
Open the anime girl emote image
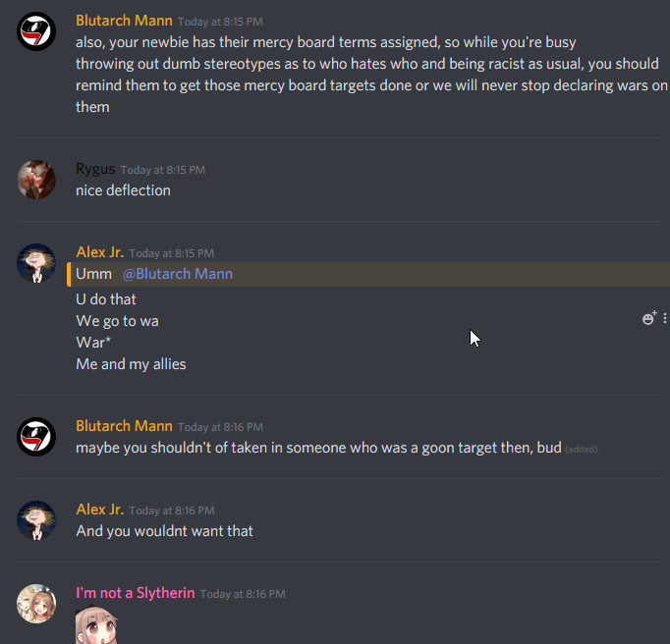(x=97, y=624)
